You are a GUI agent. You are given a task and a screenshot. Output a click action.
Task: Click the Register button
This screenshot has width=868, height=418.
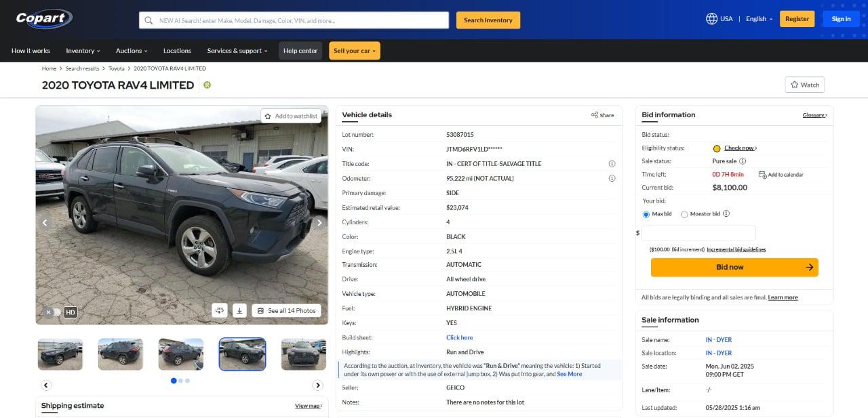pyautogui.click(x=797, y=19)
